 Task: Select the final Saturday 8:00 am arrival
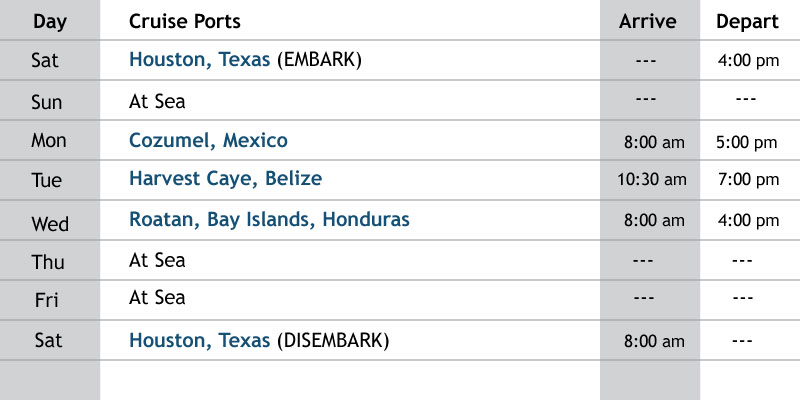(653, 342)
